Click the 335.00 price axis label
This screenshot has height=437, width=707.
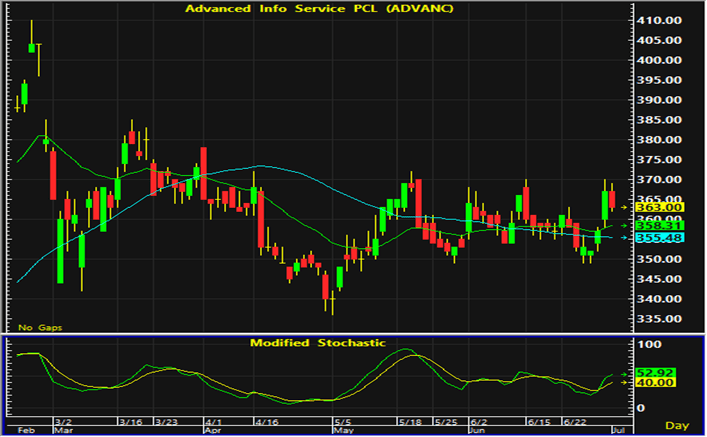[659, 318]
